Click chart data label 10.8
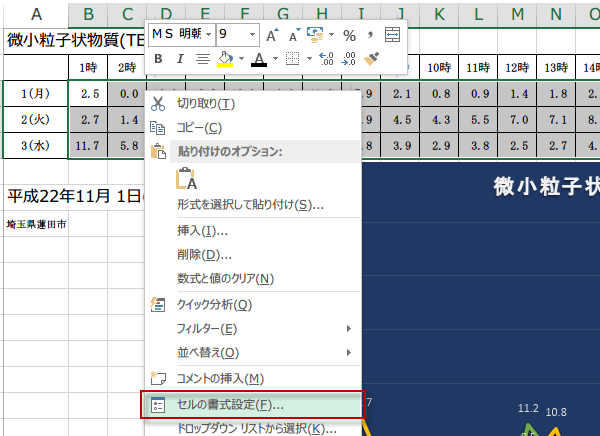Screen dimensions: 600x436 point(556,412)
